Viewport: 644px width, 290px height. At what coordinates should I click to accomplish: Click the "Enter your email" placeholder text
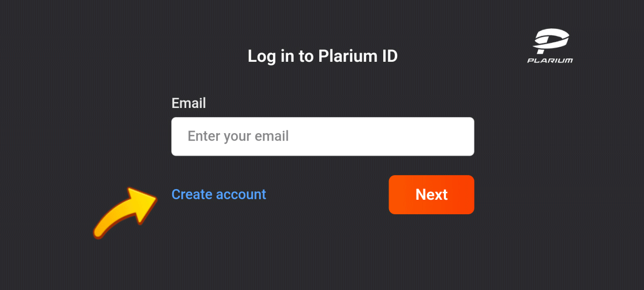pyautogui.click(x=238, y=136)
